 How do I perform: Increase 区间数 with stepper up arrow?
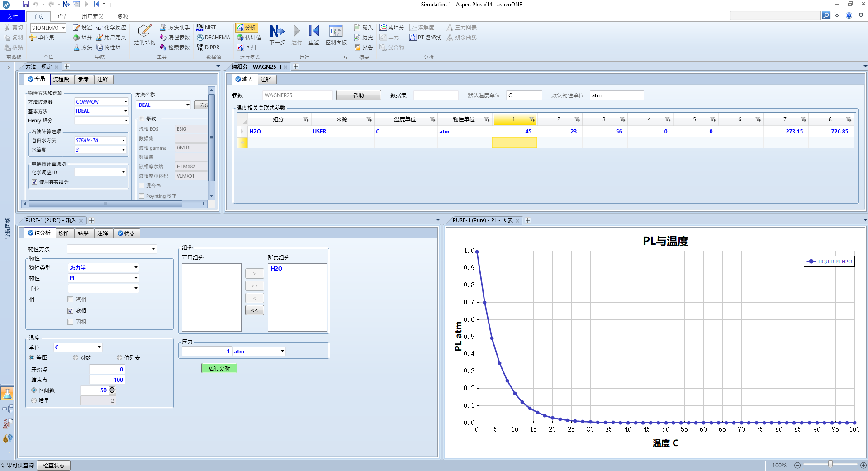pos(112,388)
